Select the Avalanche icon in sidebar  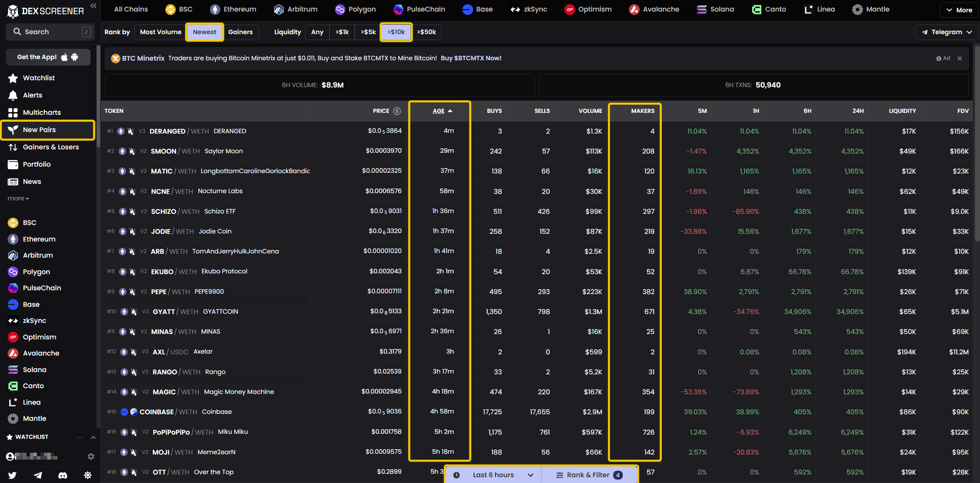[x=13, y=353]
